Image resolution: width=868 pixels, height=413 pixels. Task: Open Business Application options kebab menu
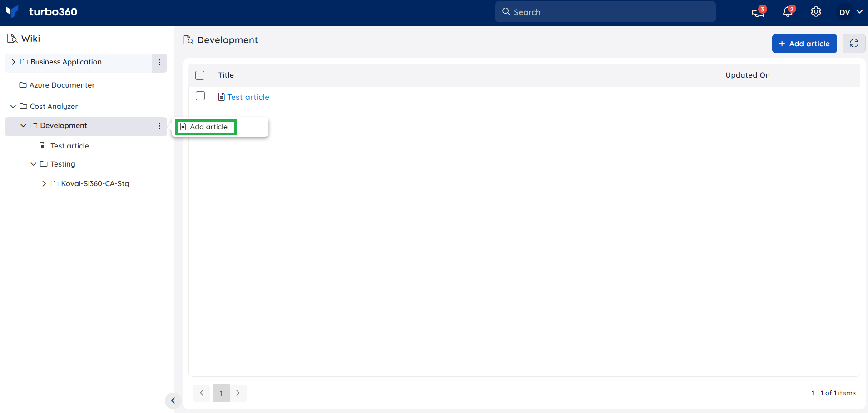[x=159, y=63]
